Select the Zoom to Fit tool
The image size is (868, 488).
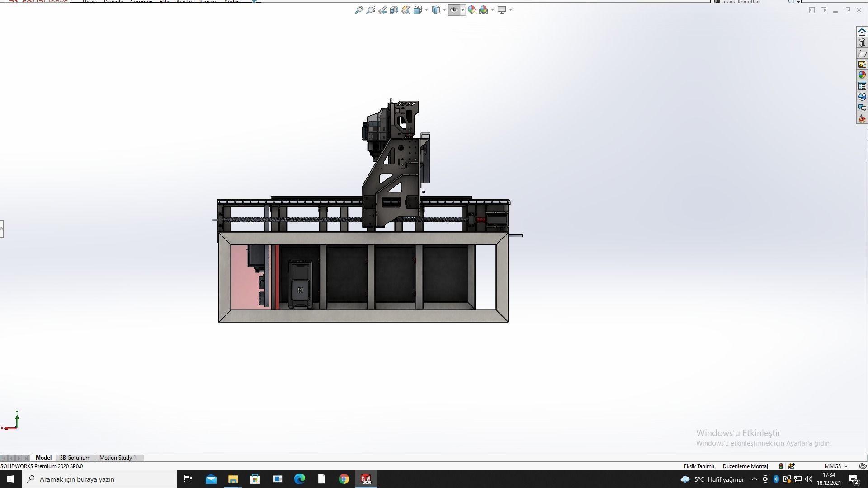(359, 10)
